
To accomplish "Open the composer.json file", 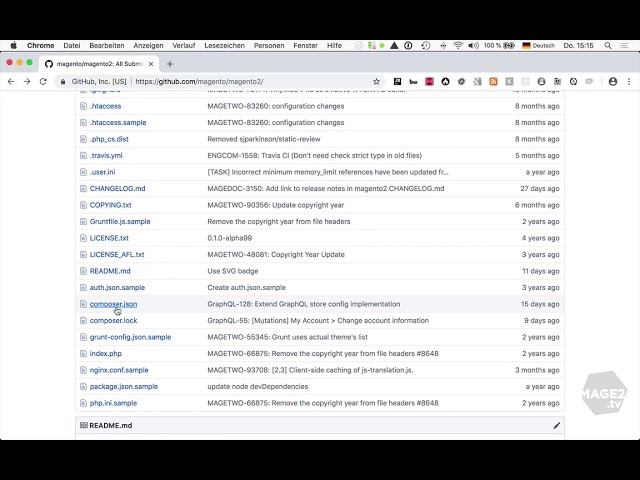I will click(x=113, y=304).
